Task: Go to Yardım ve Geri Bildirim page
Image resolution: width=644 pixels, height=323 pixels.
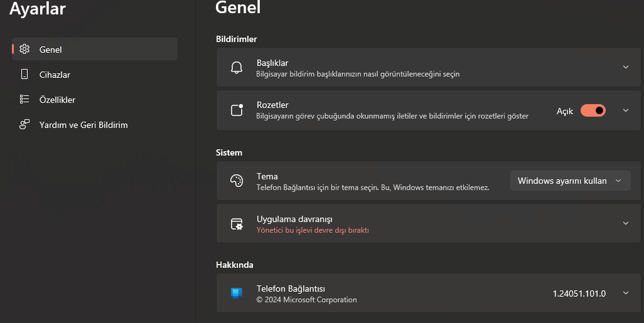Action: 94,124
